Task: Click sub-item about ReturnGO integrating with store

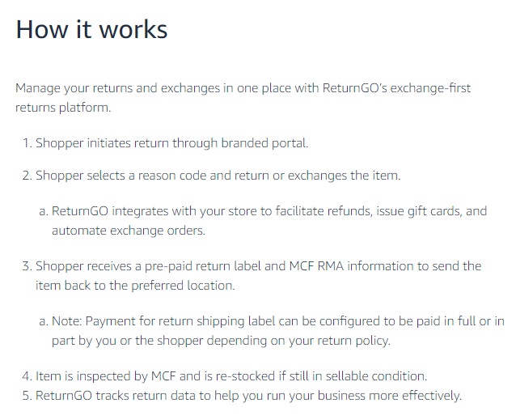Action: 263,221
